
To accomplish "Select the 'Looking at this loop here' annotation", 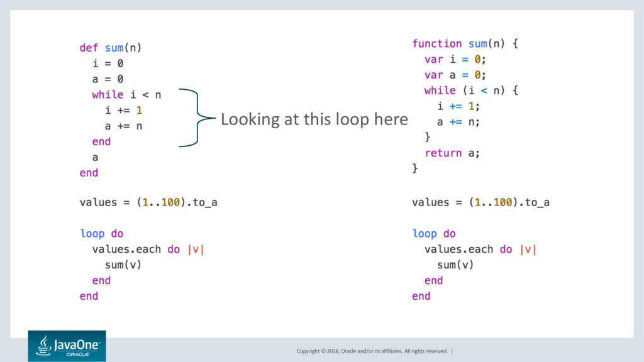I will click(x=314, y=119).
